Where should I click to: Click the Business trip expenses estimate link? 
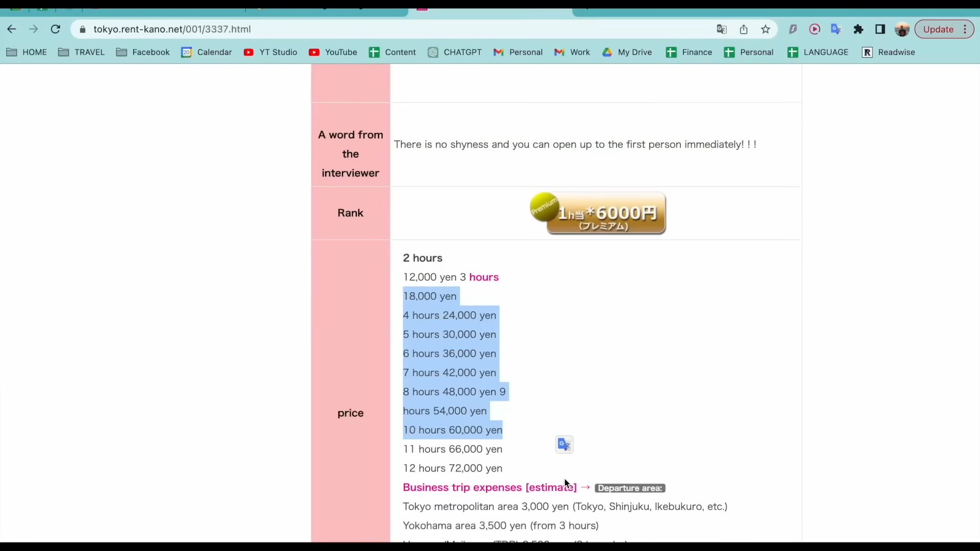tap(489, 487)
